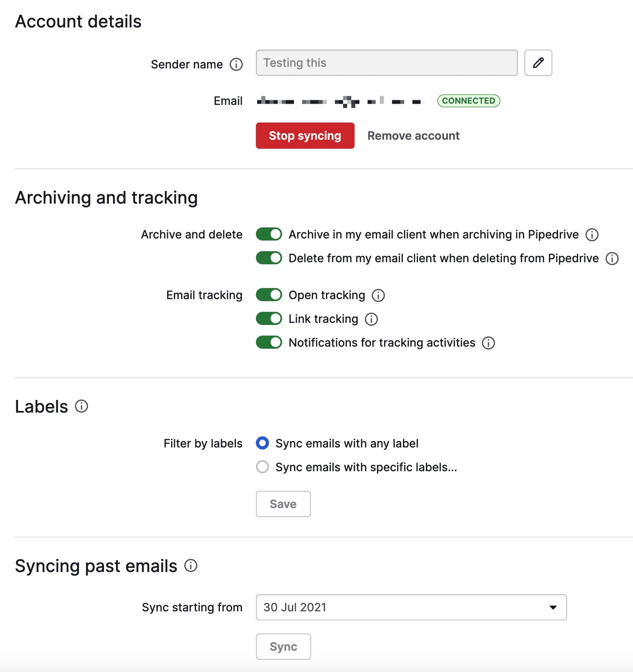633x672 pixels.
Task: Select sync emails with specific labels option
Action: point(262,467)
